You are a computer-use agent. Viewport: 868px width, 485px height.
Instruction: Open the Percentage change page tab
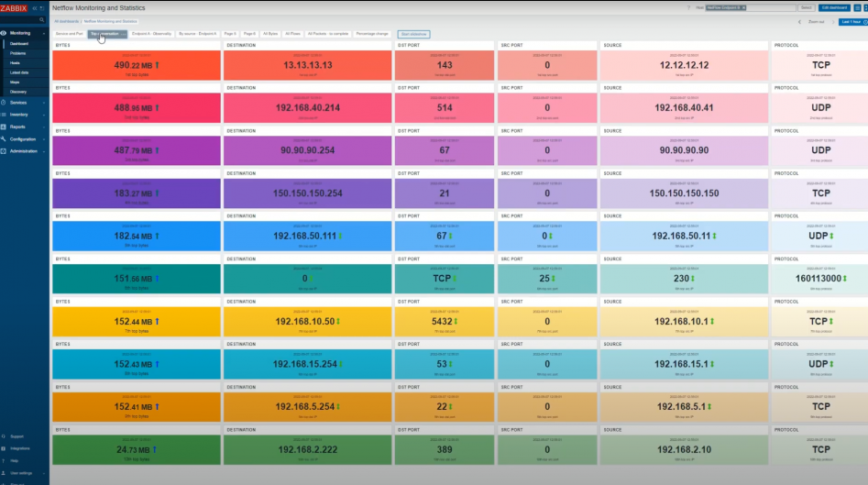coord(372,33)
